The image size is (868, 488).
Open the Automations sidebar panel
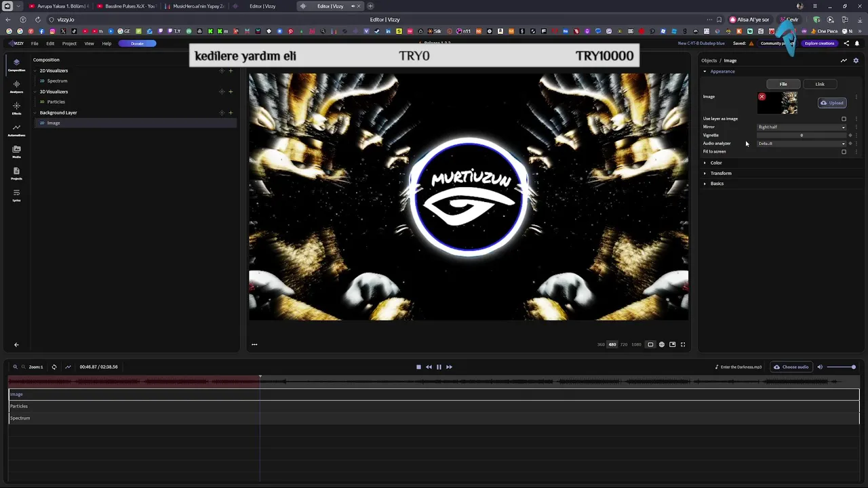16,129
